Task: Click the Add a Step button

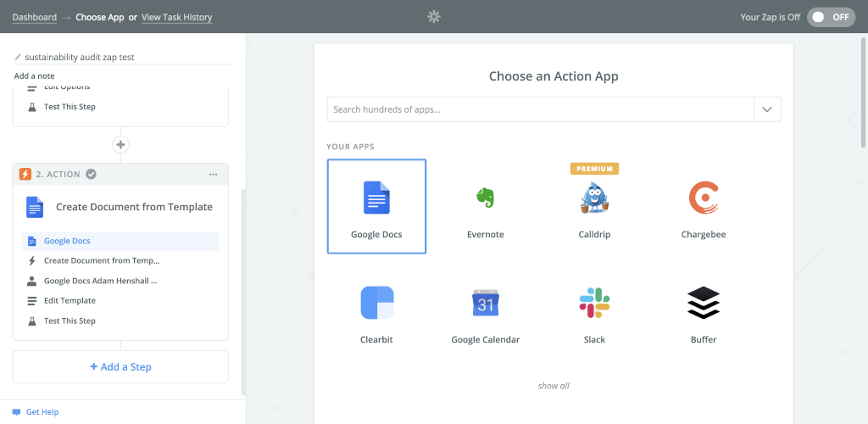Action: coord(120,367)
